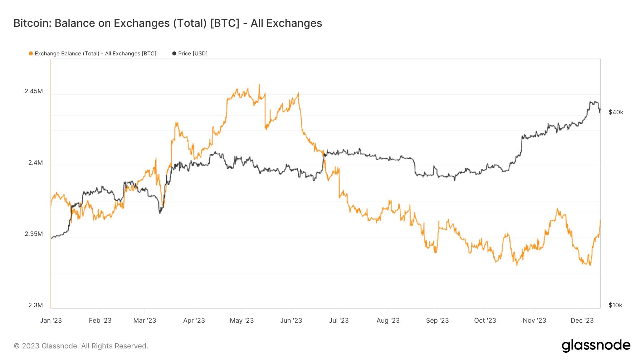This screenshot has height=362, width=644.
Task: Select the Jul '23 axis label
Action: click(339, 321)
